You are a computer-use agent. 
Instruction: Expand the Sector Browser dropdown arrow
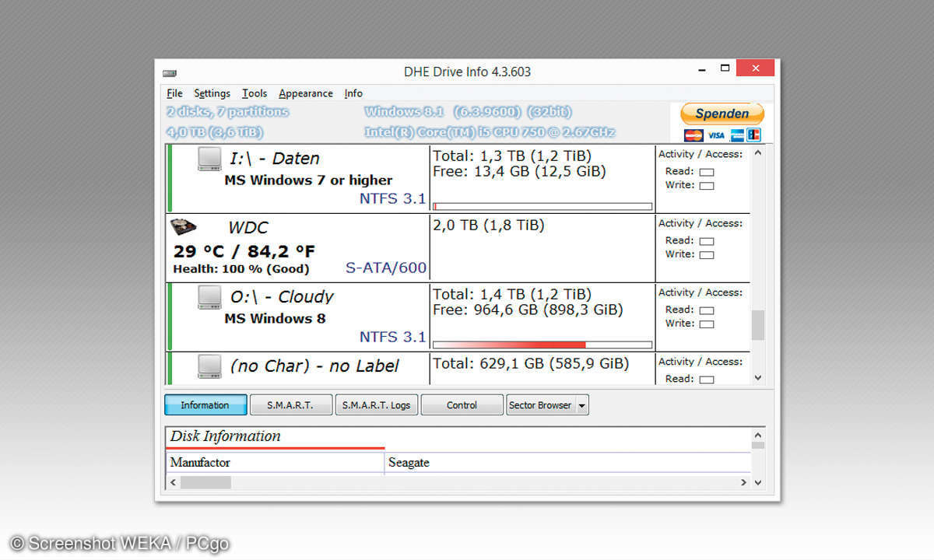click(x=582, y=405)
